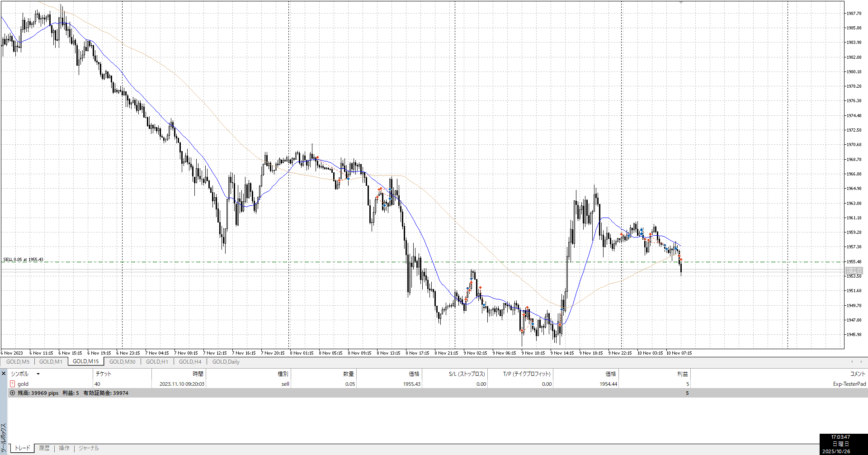
Task: Expand the balance summary row plus icon
Action: (12, 393)
